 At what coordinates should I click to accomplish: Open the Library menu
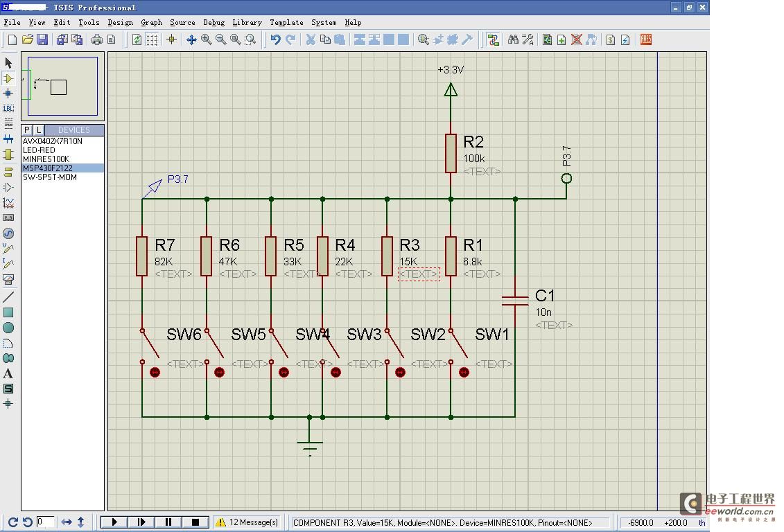tap(247, 22)
